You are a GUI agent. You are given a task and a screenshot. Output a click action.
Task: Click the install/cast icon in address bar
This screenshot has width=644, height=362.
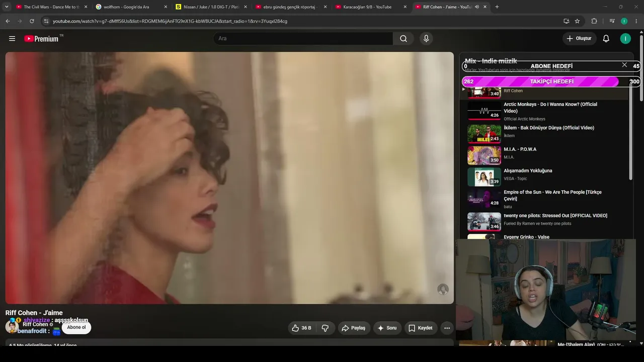566,21
